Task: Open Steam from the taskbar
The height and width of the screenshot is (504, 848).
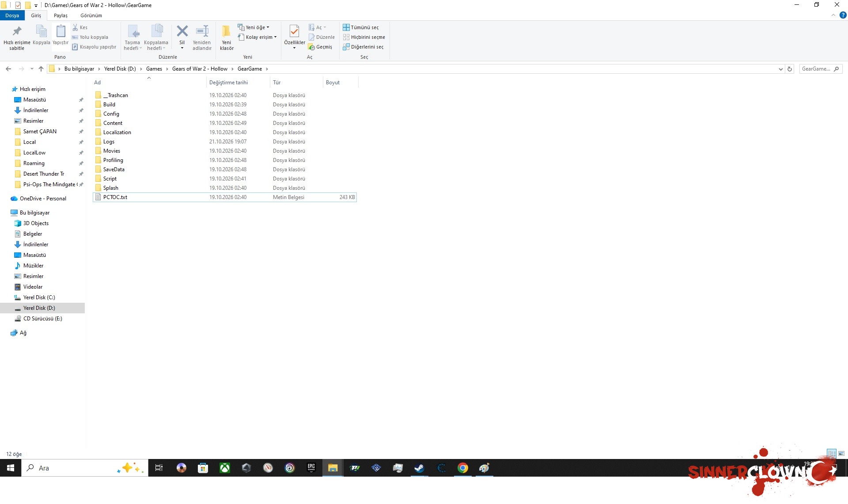Action: [x=419, y=468]
